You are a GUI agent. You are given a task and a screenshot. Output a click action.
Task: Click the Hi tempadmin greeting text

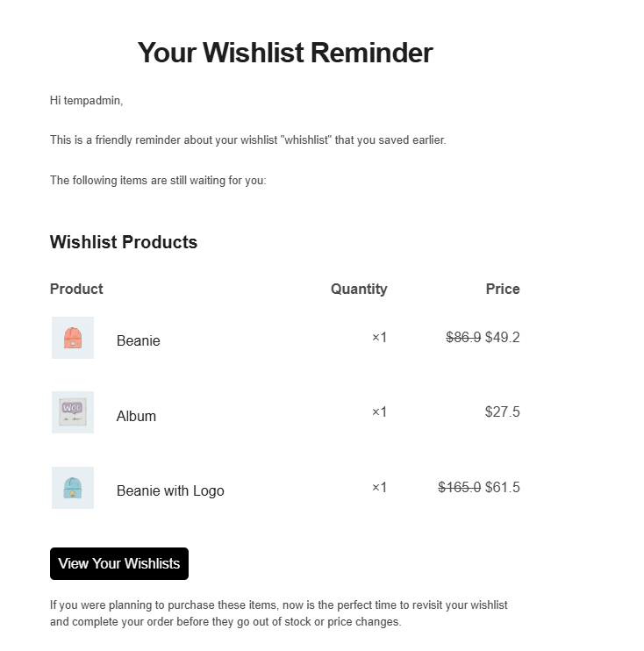86,101
